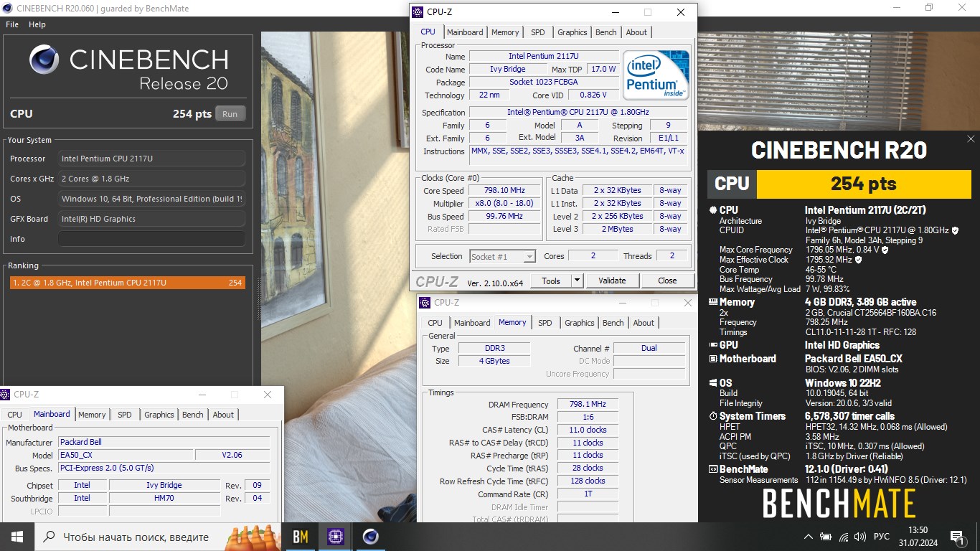Open CPU-Z from the taskbar

tap(335, 537)
